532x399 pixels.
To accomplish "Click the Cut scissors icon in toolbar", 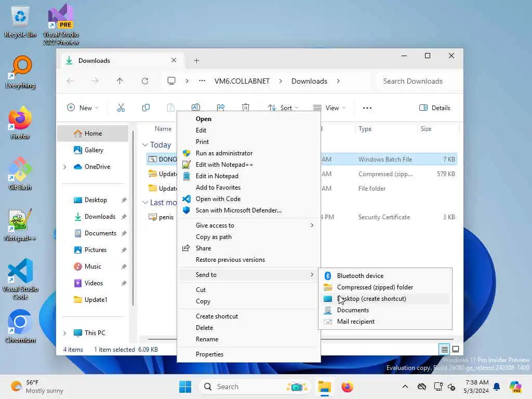I will (121, 108).
